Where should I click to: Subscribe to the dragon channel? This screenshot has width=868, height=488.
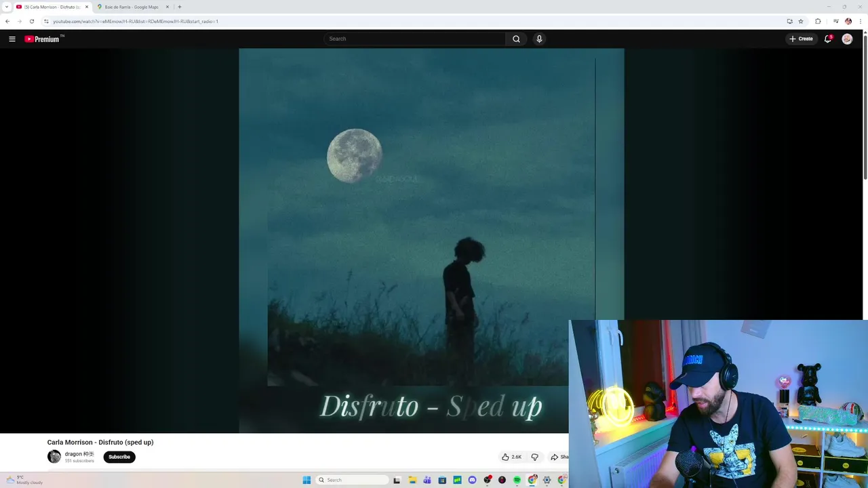click(x=119, y=457)
